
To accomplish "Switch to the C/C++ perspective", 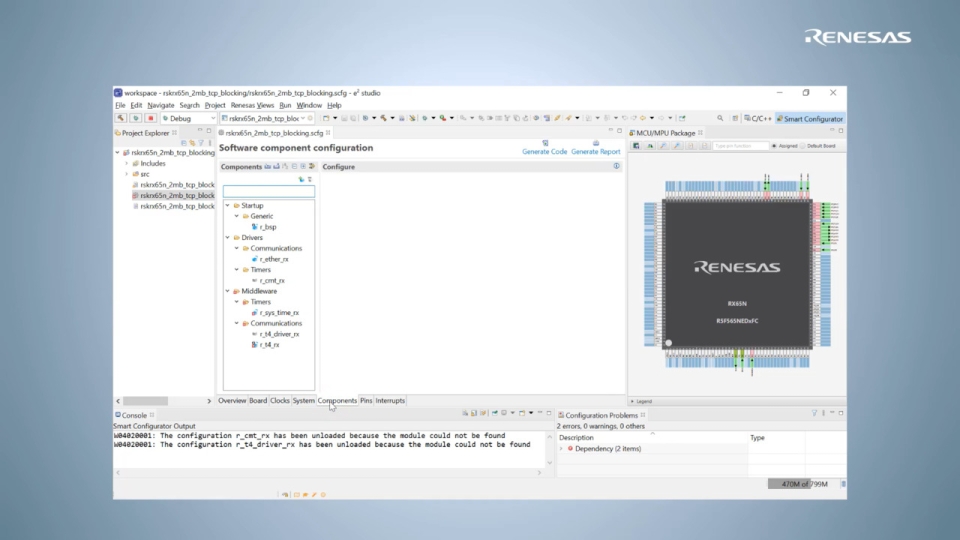I will (x=758, y=119).
